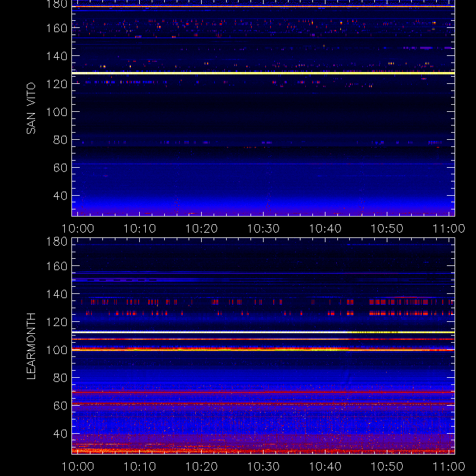Pick 160 label on Learmonth axis
Image resolution: width=476 pixels, height=476 pixels.
coord(57,266)
